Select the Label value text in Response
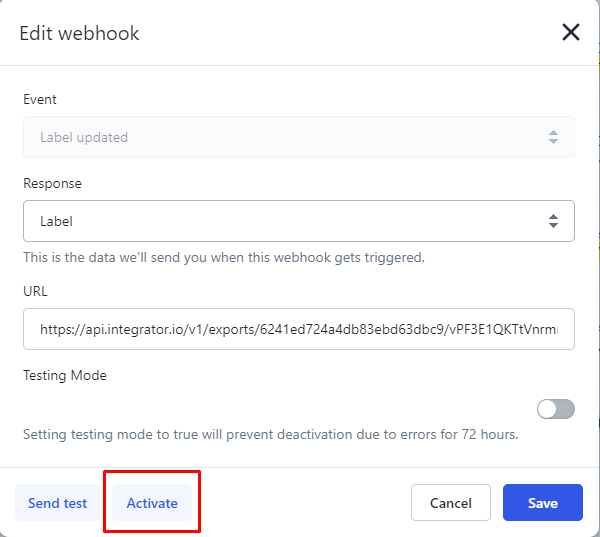 (x=56, y=221)
